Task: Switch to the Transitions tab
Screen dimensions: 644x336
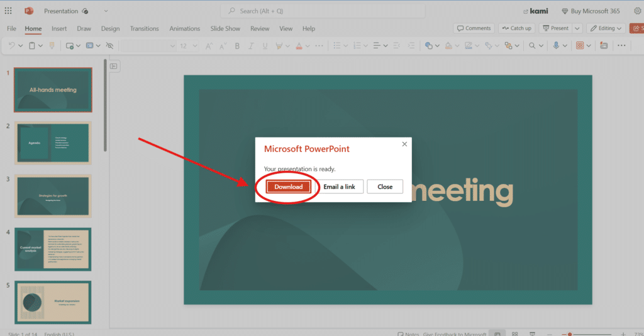Action: tap(144, 28)
